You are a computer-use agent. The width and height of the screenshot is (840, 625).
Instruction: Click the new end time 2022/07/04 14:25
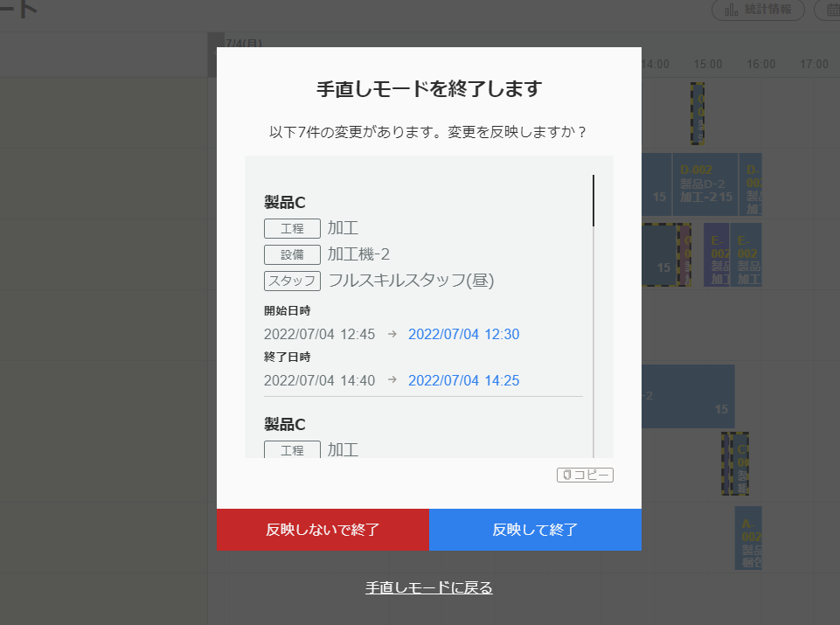[x=464, y=381]
